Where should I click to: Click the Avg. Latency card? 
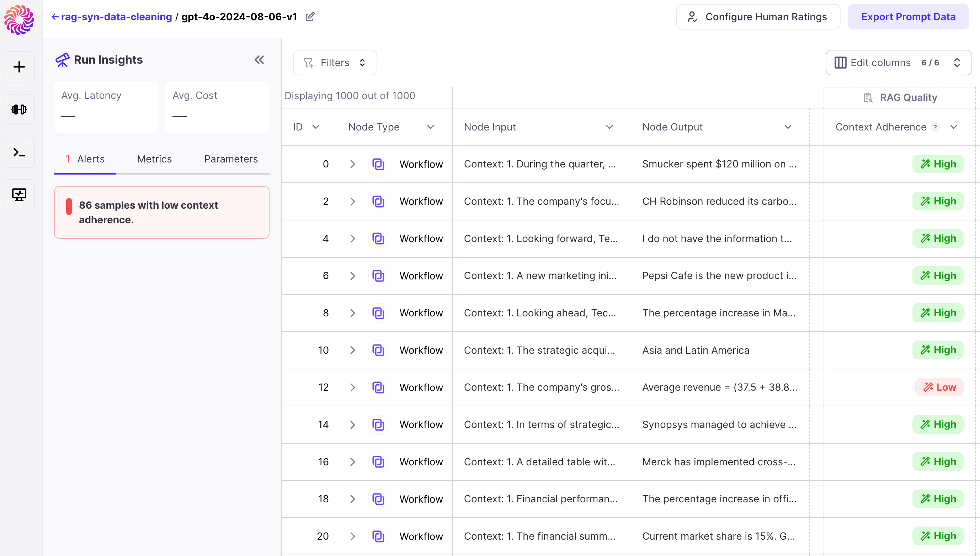[106, 107]
